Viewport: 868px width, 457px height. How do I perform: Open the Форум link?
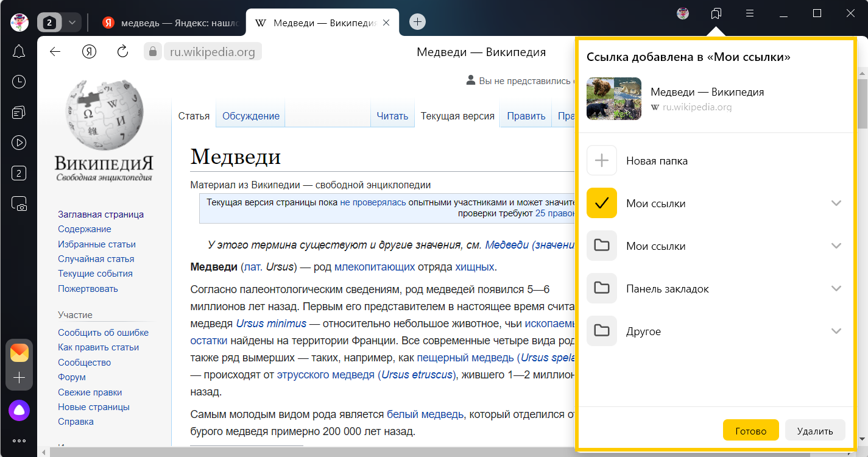(x=72, y=377)
